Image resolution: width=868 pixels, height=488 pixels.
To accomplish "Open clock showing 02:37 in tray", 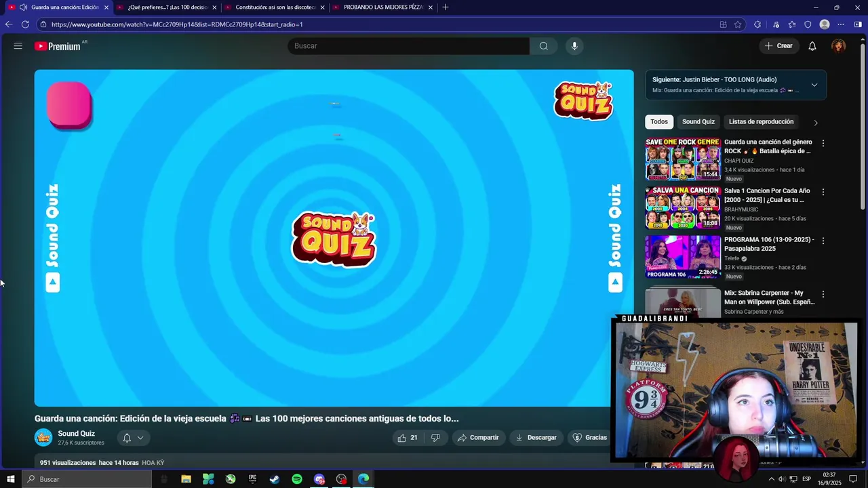I will tap(829, 479).
